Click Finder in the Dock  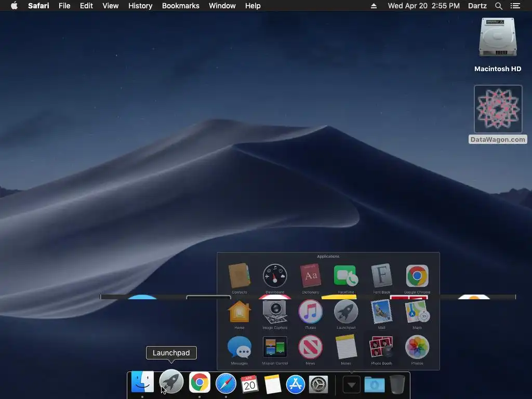pyautogui.click(x=142, y=382)
